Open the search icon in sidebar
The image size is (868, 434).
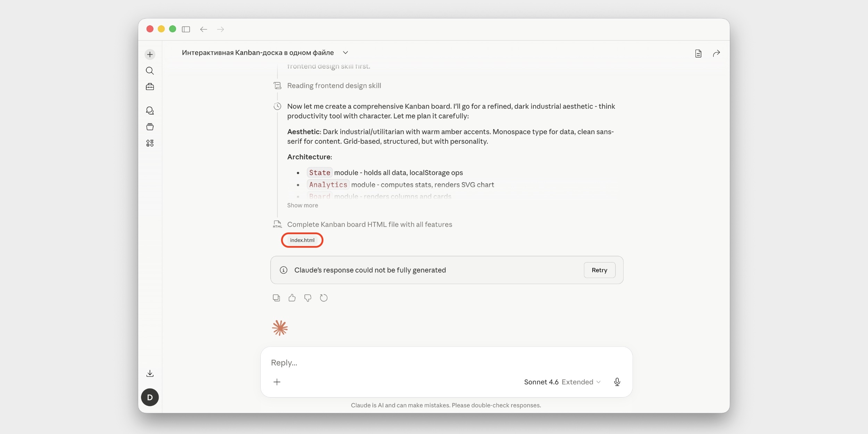pyautogui.click(x=150, y=71)
